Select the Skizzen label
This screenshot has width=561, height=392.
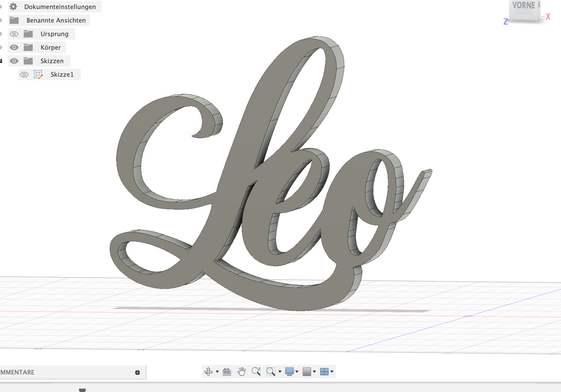pos(52,61)
